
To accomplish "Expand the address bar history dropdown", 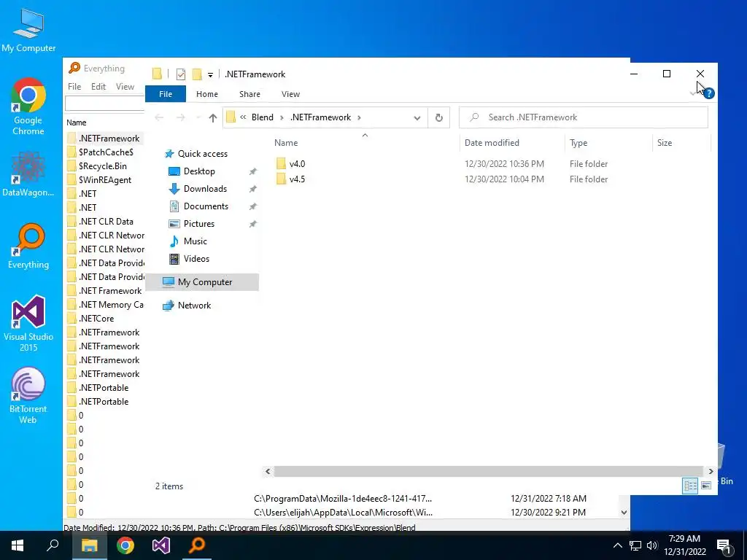I will click(x=417, y=118).
